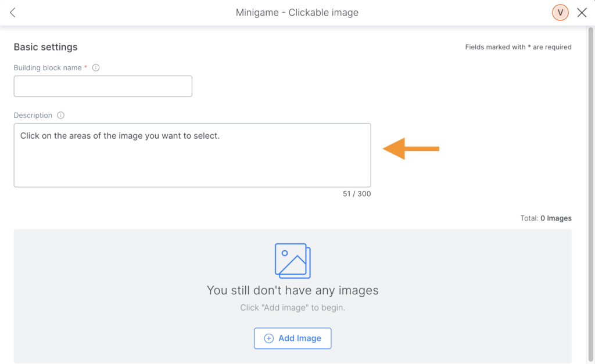Click the "Fields marked with * are required" note

[x=518, y=47]
